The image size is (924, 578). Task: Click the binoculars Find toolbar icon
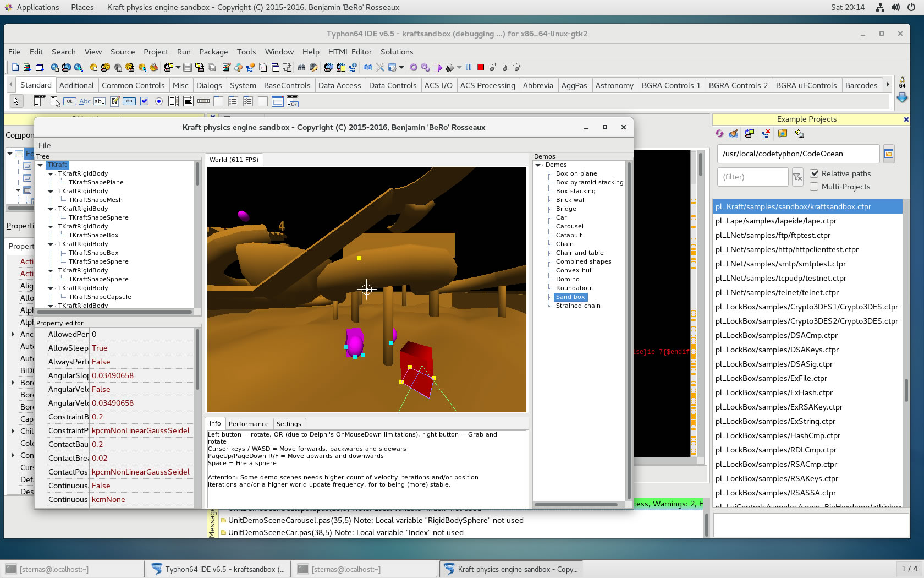point(302,67)
